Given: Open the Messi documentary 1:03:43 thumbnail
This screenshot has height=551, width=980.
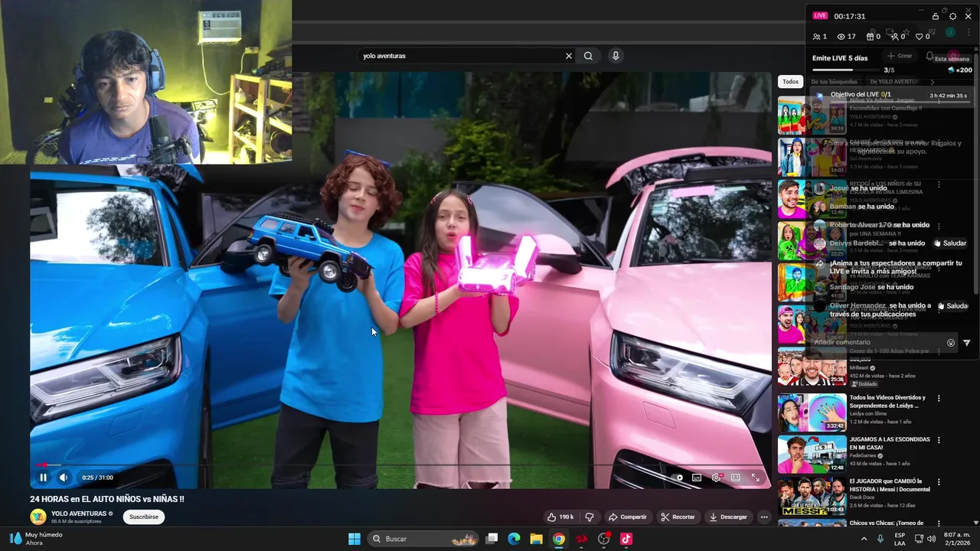Looking at the screenshot, I should click(812, 497).
